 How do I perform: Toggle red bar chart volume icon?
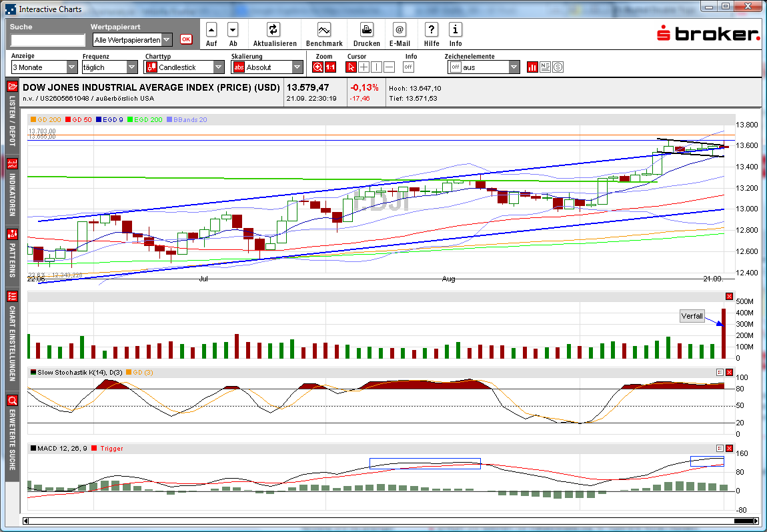532,67
